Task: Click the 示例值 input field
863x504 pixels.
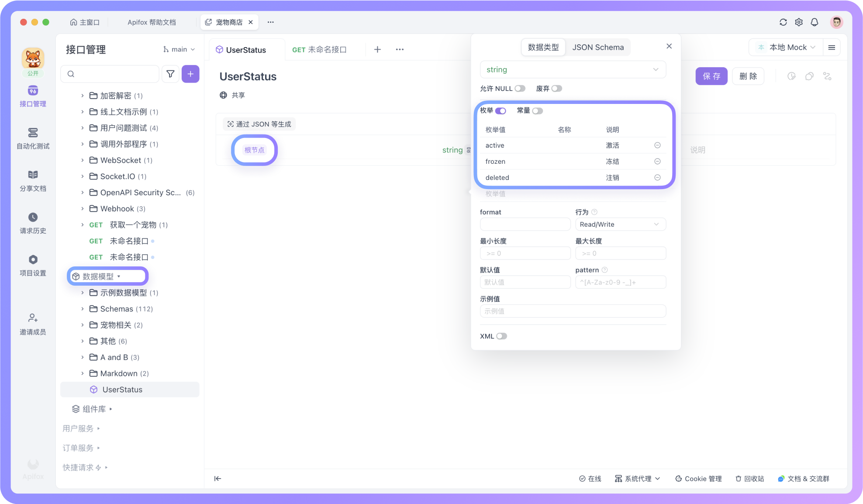Action: [573, 311]
